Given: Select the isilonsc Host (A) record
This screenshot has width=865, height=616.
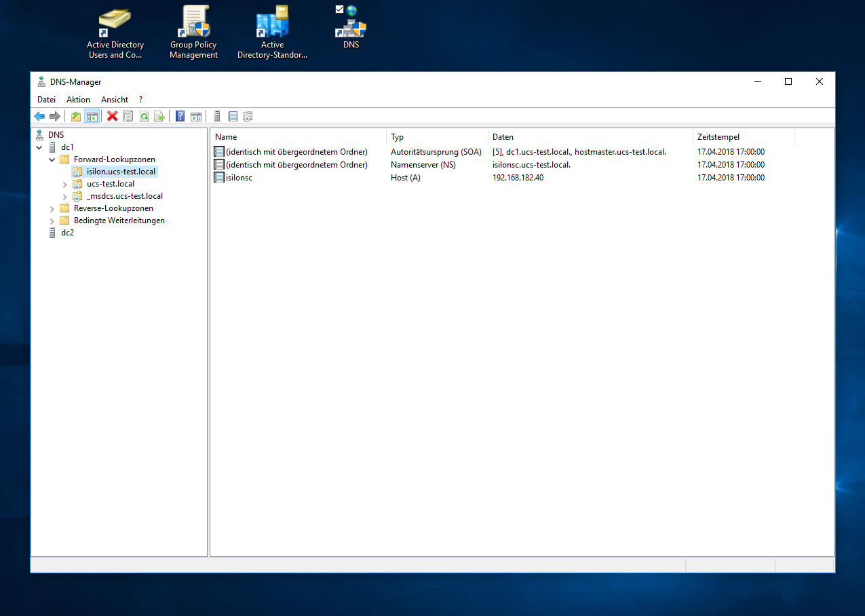Looking at the screenshot, I should click(x=239, y=178).
